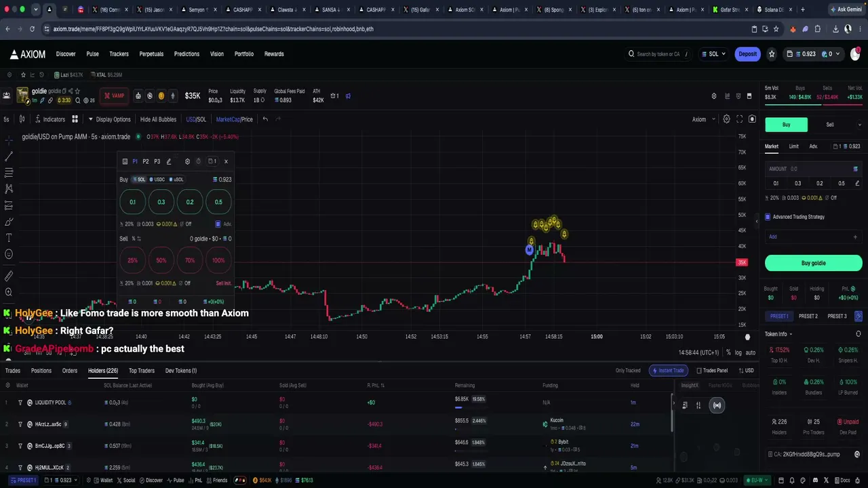The image size is (868, 488).
Task: Click the megaphone icon beside ATH
Action: pos(348,96)
